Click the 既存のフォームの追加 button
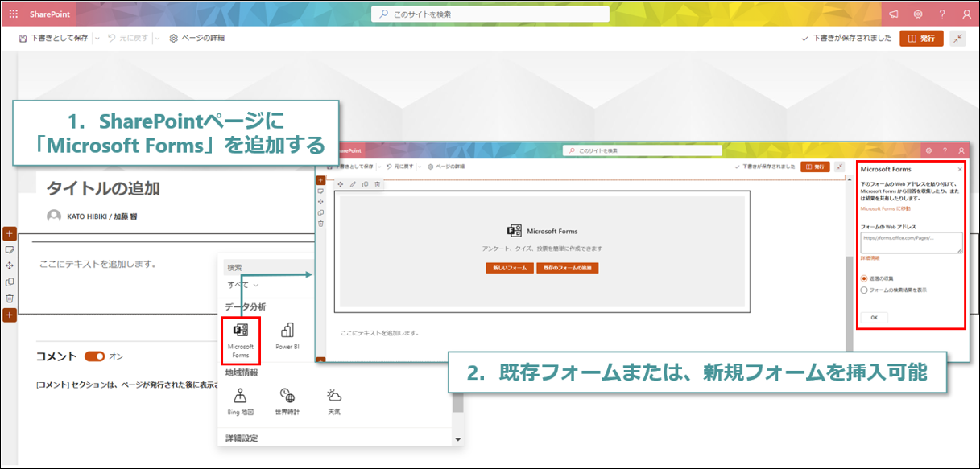Viewport: 980px width, 469px height. [x=568, y=268]
